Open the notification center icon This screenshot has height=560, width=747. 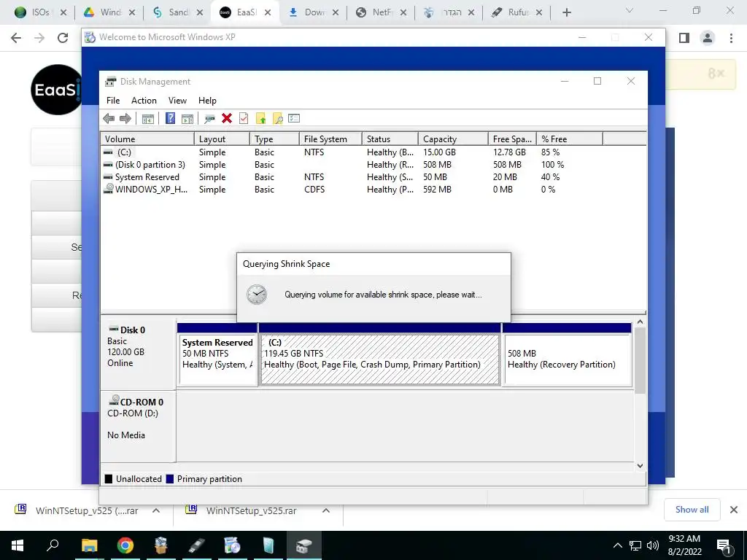(724, 547)
